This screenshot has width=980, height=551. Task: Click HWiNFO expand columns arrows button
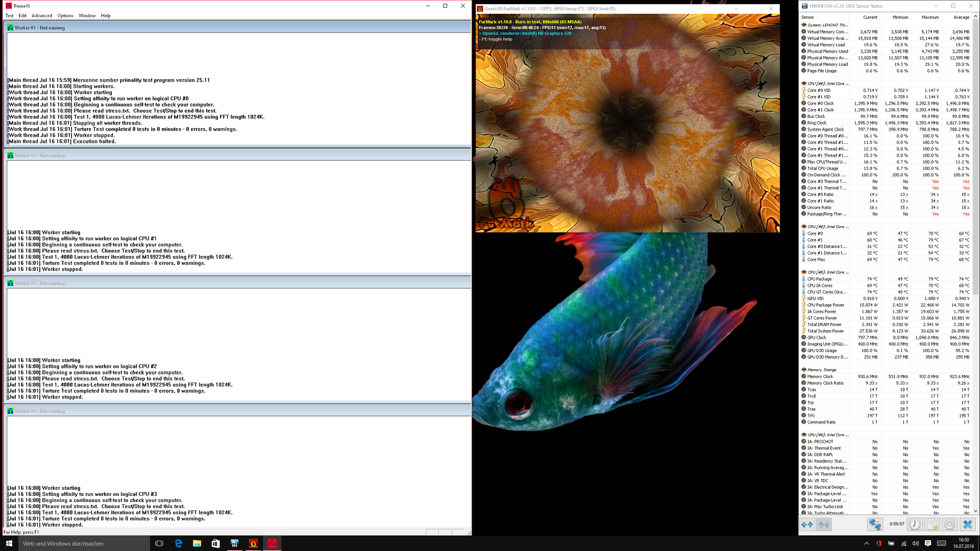pos(807,524)
